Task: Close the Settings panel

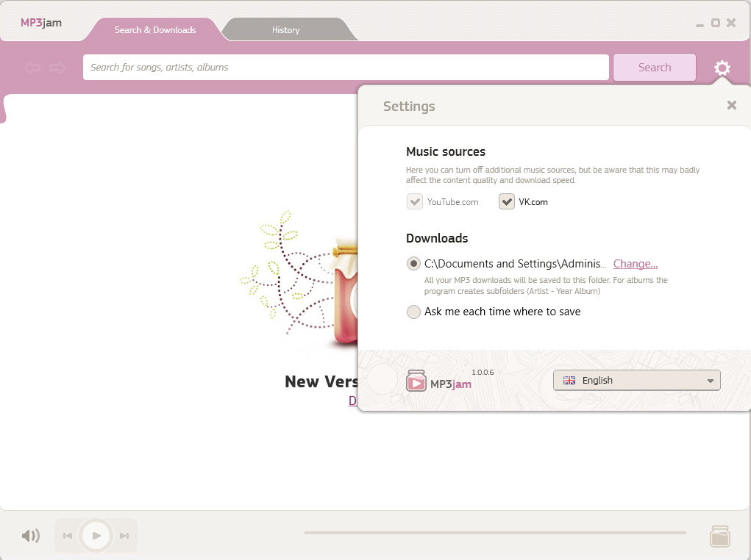Action: [731, 105]
